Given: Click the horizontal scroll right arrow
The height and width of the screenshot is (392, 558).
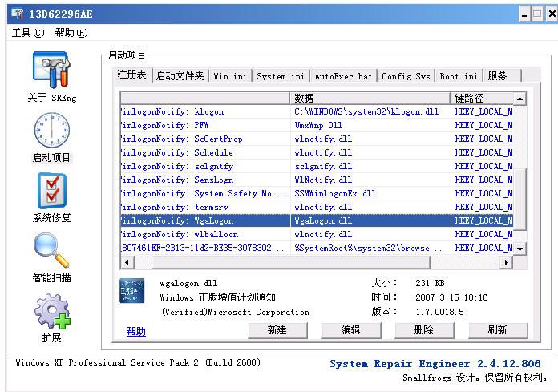Looking at the screenshot, I should click(x=507, y=262).
